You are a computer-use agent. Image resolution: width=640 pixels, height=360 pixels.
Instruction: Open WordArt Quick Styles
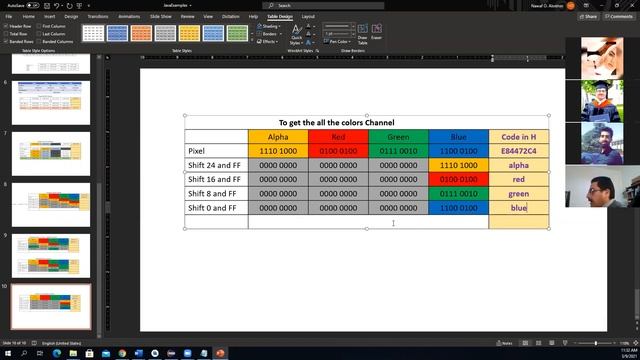[296, 35]
